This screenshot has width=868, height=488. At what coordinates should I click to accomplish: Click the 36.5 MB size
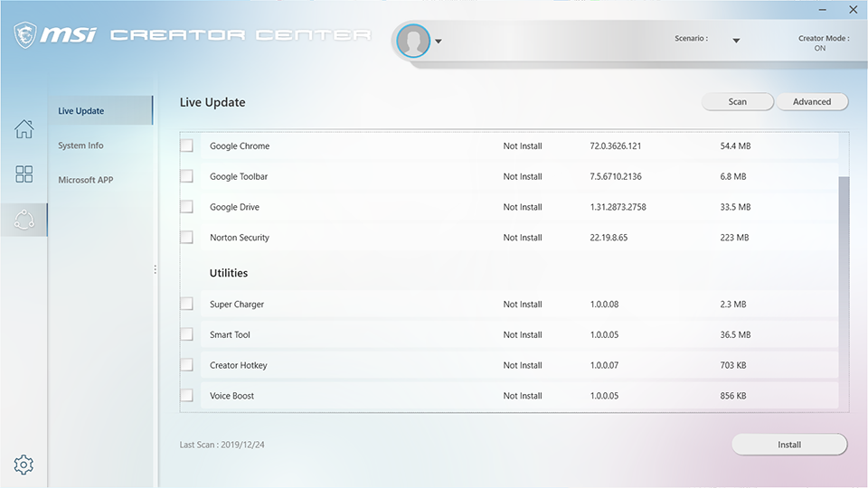click(735, 334)
